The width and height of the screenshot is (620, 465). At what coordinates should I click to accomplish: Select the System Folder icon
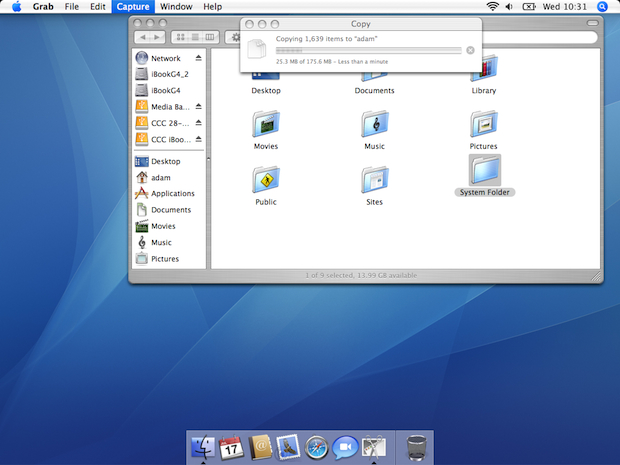tap(485, 170)
